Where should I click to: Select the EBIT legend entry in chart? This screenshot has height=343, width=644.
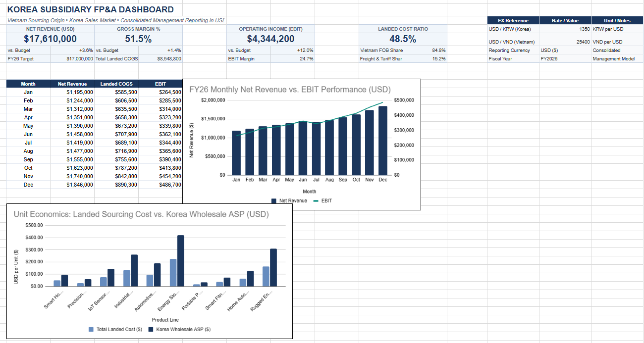[x=322, y=200]
